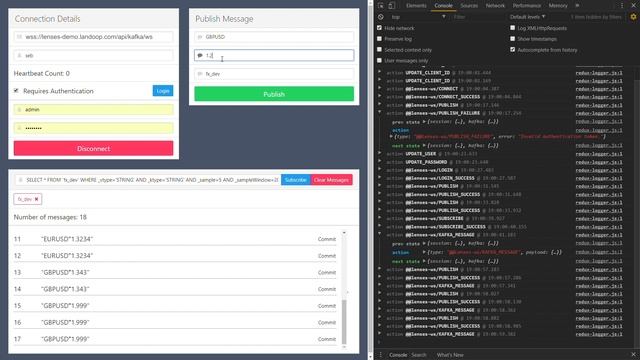Expand prev state object under PUBLISH_FAILURE
Screen dimensions: 640x360
[x=424, y=122]
